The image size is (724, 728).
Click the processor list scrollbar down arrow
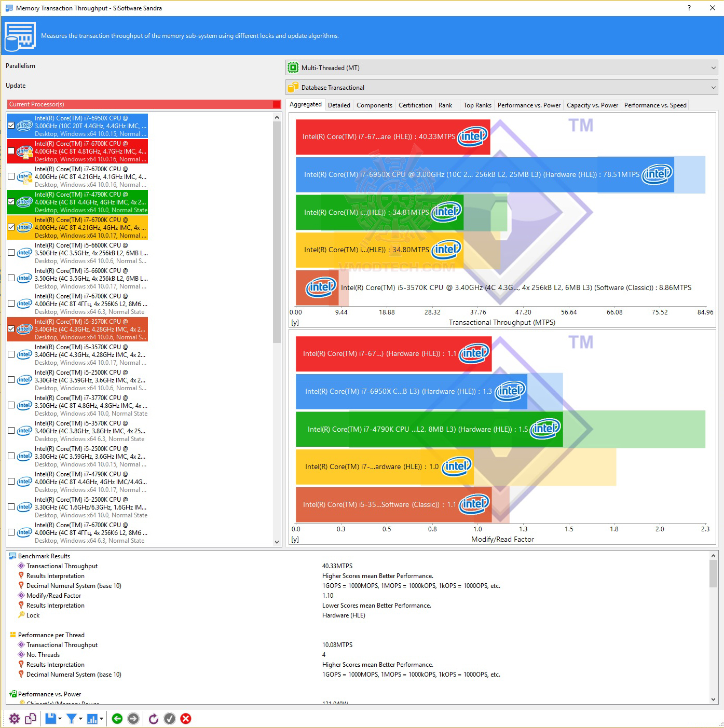tap(277, 542)
